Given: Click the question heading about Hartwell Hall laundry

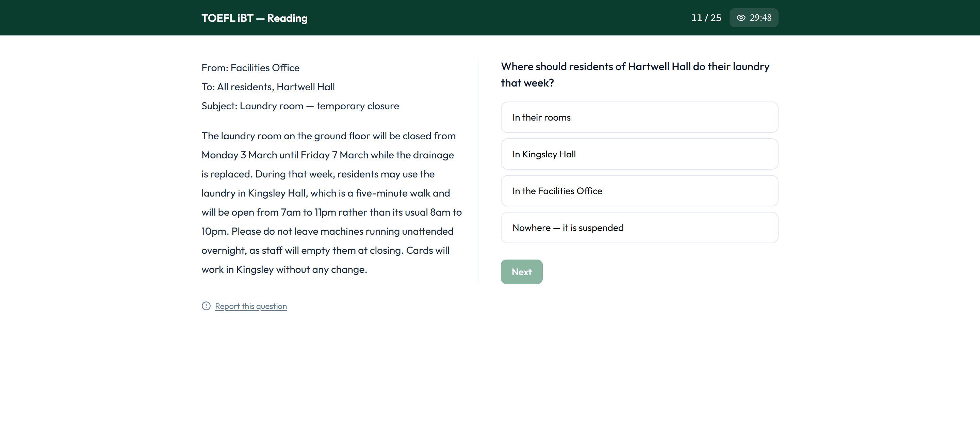Looking at the screenshot, I should (635, 75).
